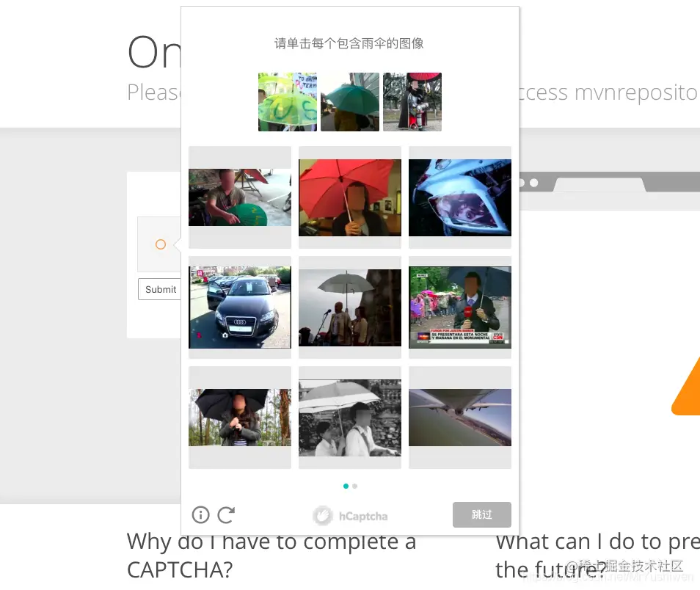The height and width of the screenshot is (590, 700).
Task: Click the hCaptcha logo
Action: point(350,516)
